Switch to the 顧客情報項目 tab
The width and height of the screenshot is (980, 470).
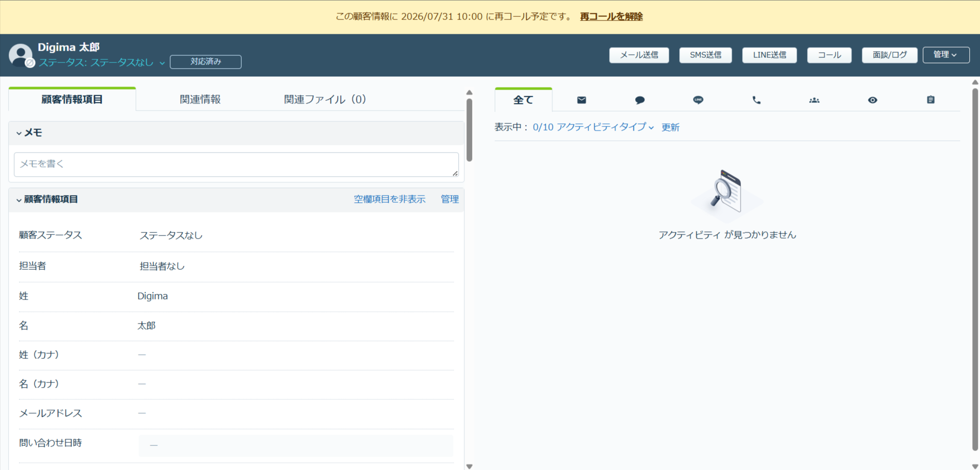click(x=72, y=99)
